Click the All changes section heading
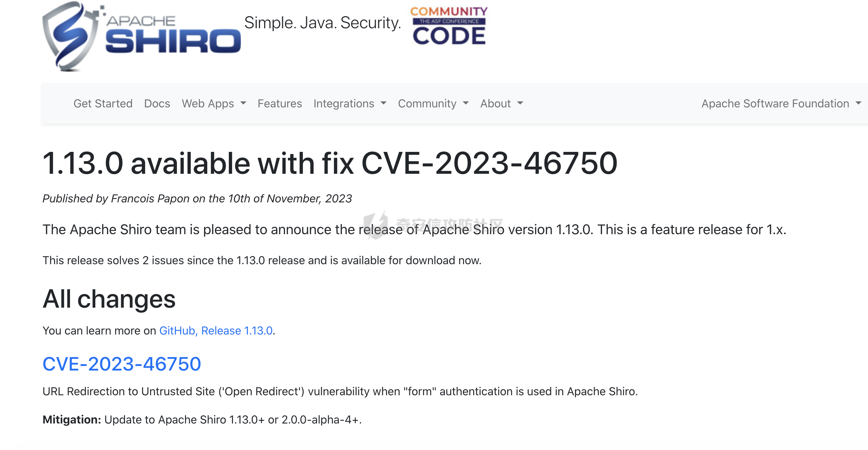The width and height of the screenshot is (868, 450). (109, 300)
